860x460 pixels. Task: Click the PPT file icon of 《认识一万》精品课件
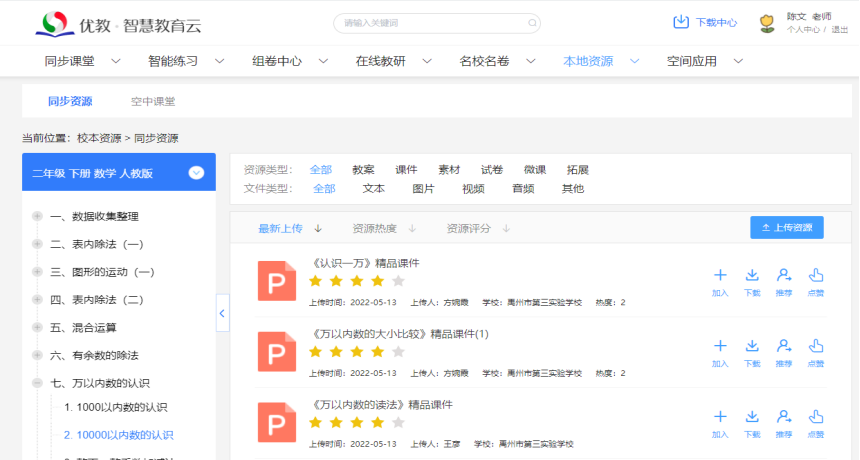coord(277,281)
